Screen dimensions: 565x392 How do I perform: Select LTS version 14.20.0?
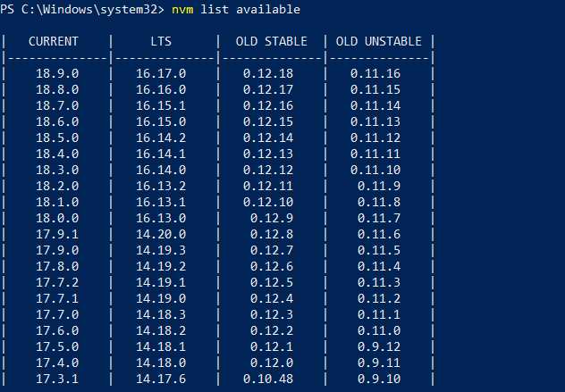click(x=161, y=234)
